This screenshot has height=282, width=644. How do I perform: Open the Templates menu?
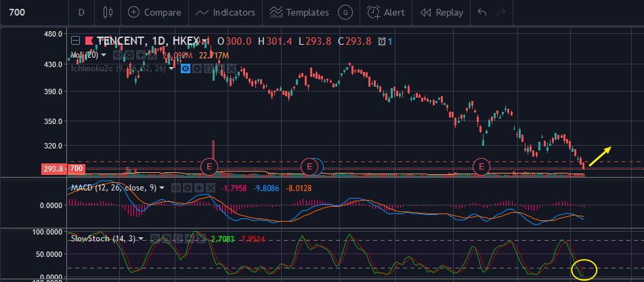click(x=299, y=12)
